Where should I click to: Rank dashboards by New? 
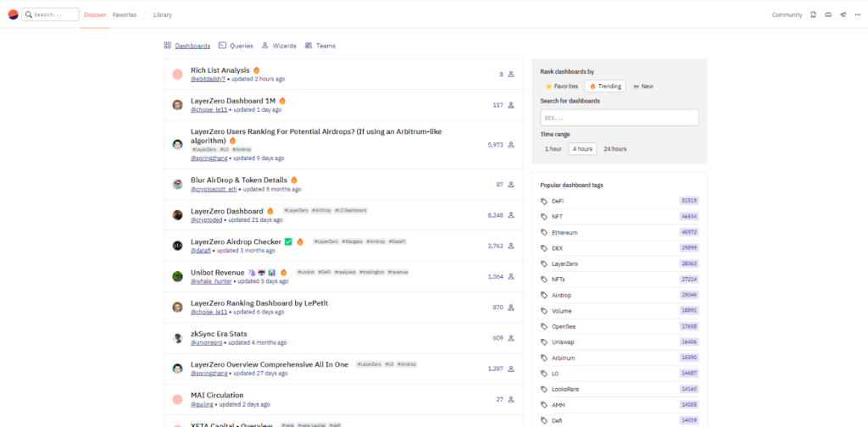pos(643,86)
